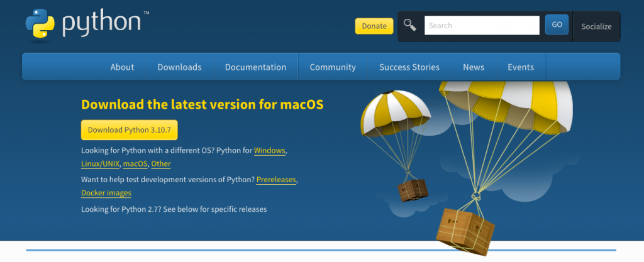Open the Success Stories menu
The height and width of the screenshot is (262, 644).
409,67
